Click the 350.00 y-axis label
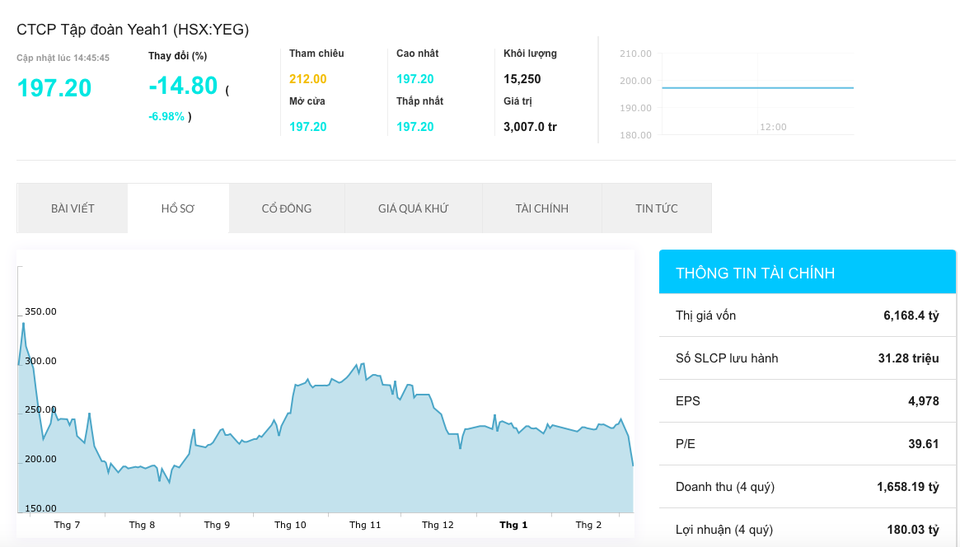The height and width of the screenshot is (547, 960). click(x=40, y=312)
